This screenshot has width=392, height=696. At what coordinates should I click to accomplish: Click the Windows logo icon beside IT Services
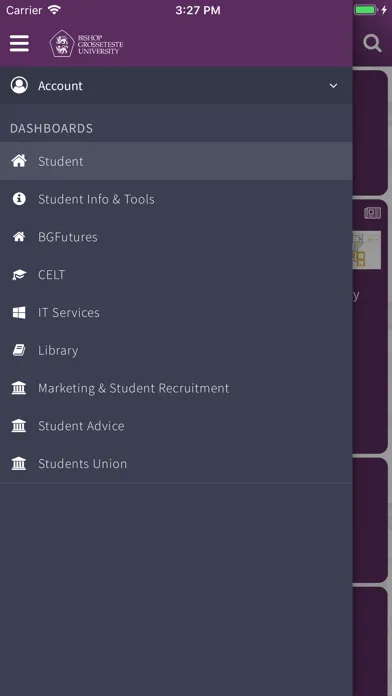point(19,312)
